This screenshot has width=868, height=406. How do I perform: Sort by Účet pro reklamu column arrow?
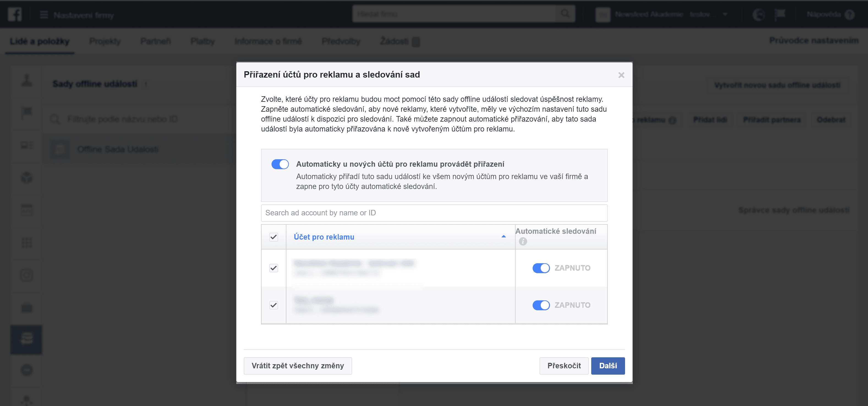503,237
